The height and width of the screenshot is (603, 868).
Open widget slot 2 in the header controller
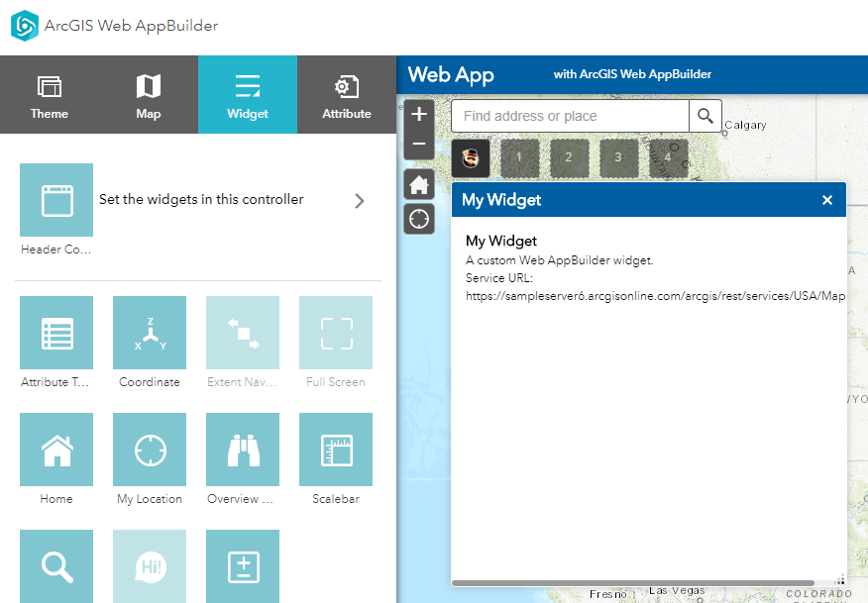[x=569, y=157]
